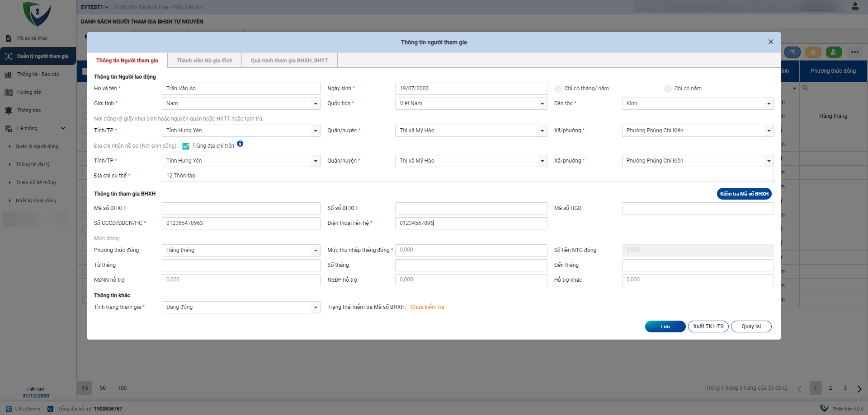Click the user account icon at top right
868x415 pixels.
(x=854, y=6)
